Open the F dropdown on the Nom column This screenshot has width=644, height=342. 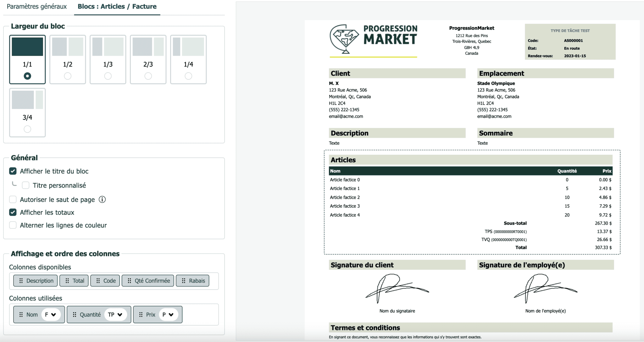pyautogui.click(x=51, y=315)
